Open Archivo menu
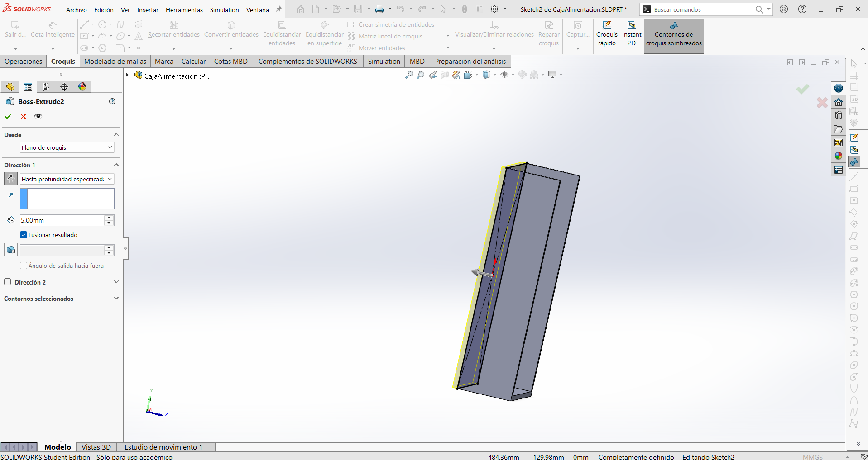This screenshot has width=868, height=460. point(76,10)
